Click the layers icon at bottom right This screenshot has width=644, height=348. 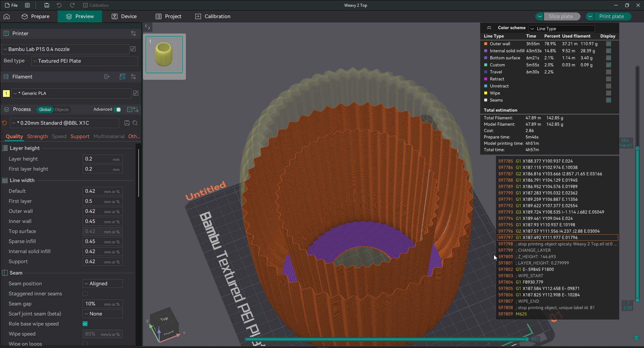[x=636, y=338]
